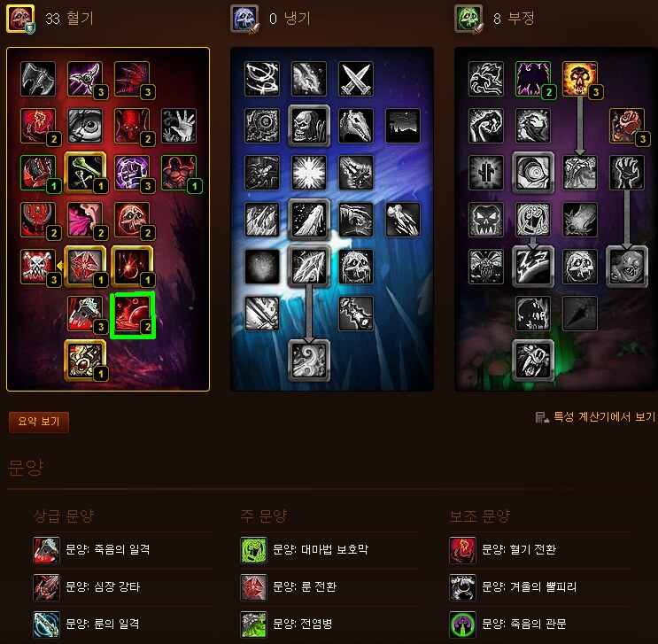Image resolution: width=658 pixels, height=644 pixels.
Task: Select the 냉기 (Frost) tree header icon
Action: (x=244, y=19)
